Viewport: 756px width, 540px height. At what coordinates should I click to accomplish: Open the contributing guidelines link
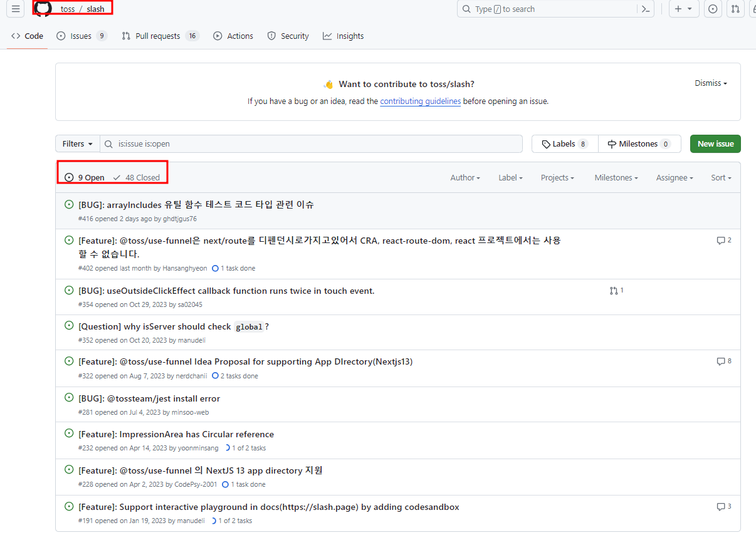tap(421, 101)
